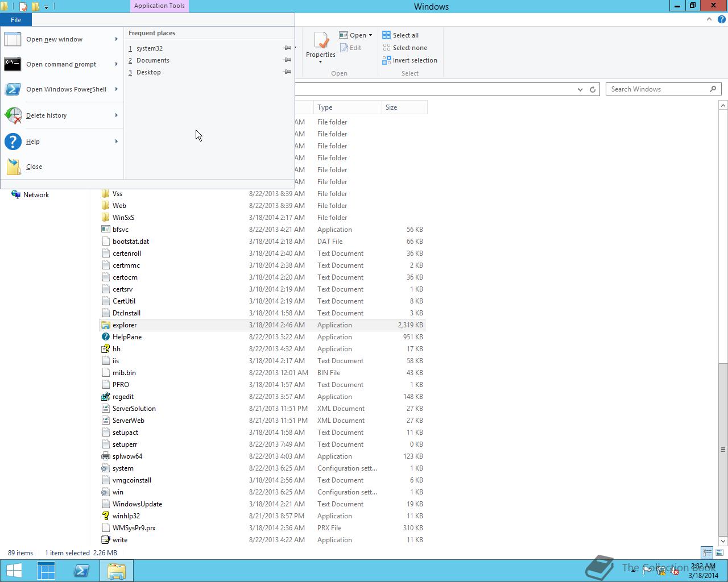Choose Close in File menu
728x582 pixels.
pos(62,167)
